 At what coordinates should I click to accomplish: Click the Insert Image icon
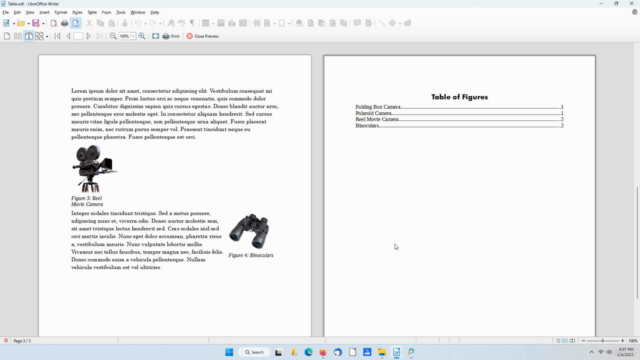pyautogui.click(x=221, y=23)
